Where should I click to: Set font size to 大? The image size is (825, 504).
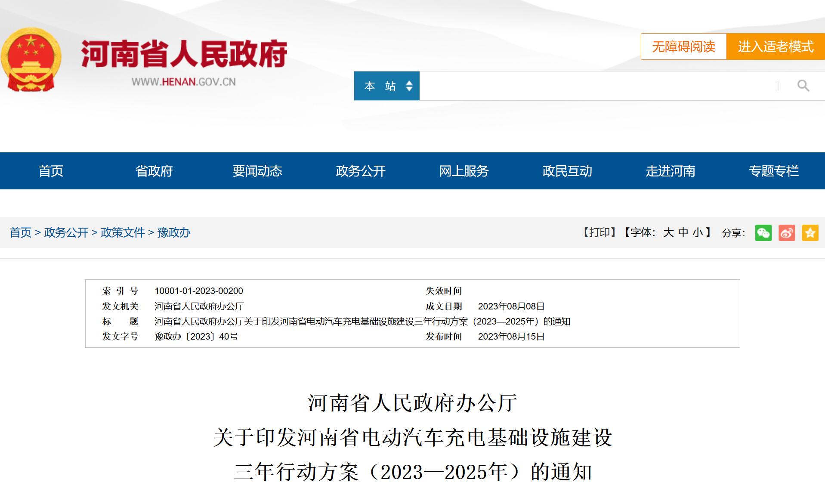click(x=668, y=232)
